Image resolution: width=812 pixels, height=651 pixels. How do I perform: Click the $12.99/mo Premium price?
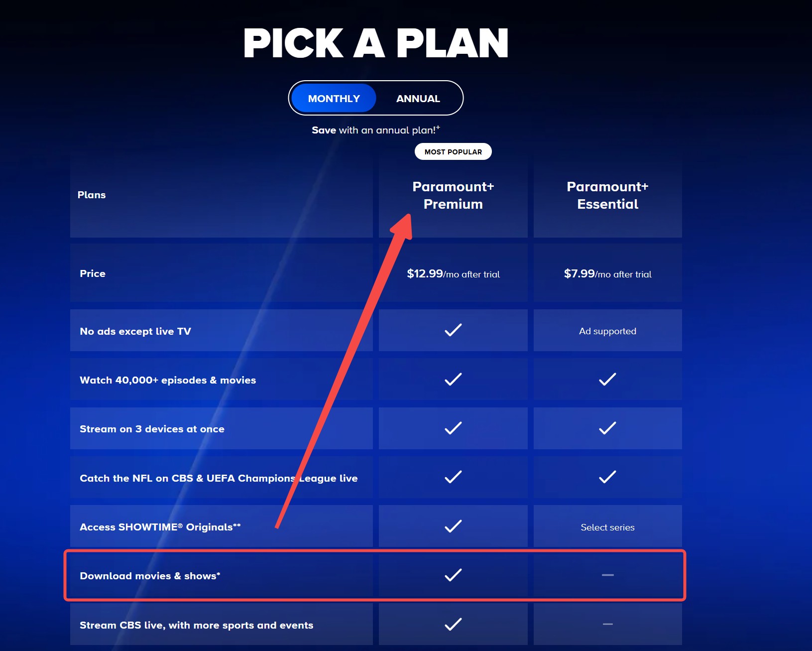click(x=453, y=273)
